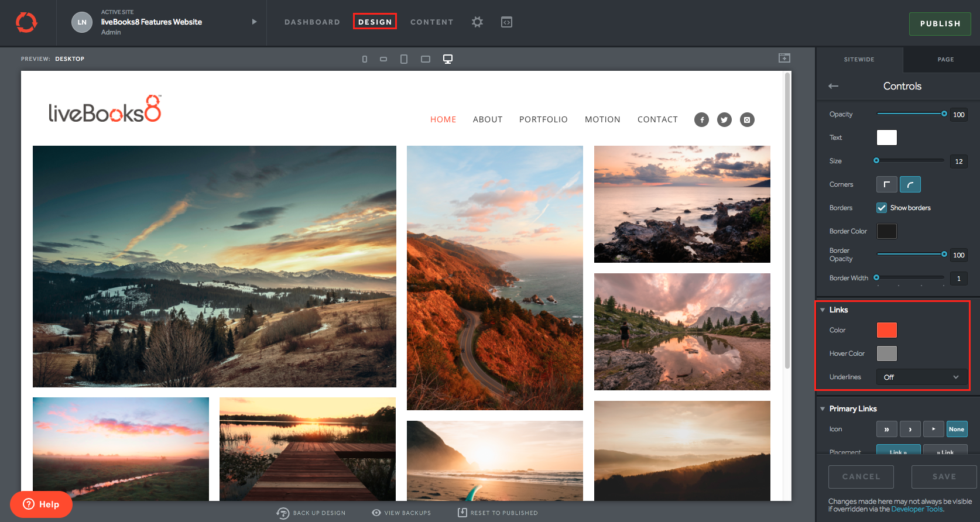This screenshot has height=522, width=980.
Task: Click the Publish button
Action: coord(940,24)
